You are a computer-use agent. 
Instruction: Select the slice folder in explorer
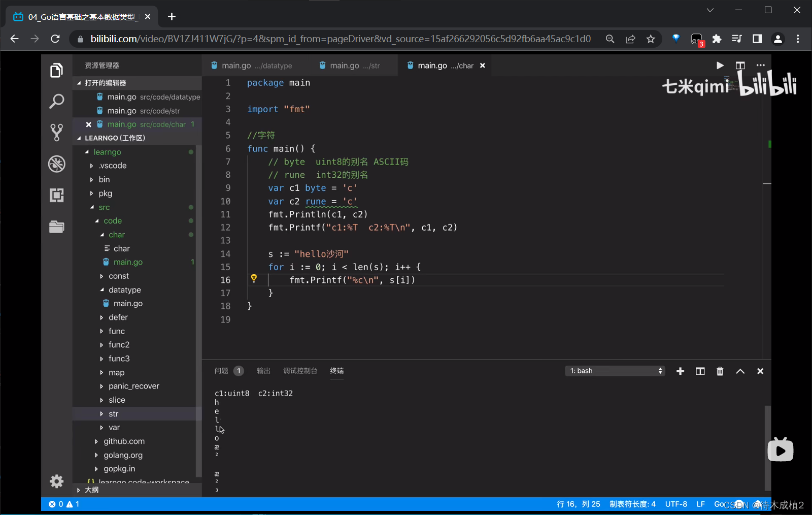[x=117, y=400]
